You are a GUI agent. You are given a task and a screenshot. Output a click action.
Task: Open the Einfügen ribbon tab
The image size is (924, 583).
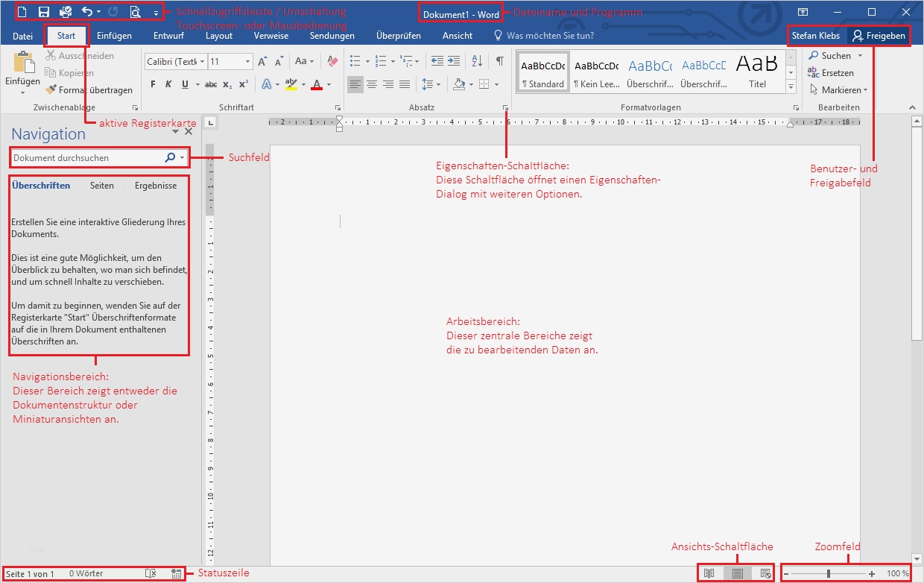[x=114, y=35]
